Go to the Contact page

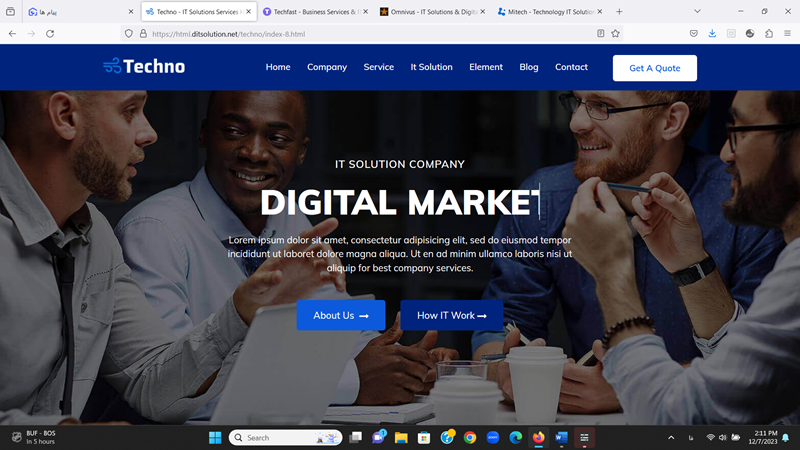coord(571,67)
